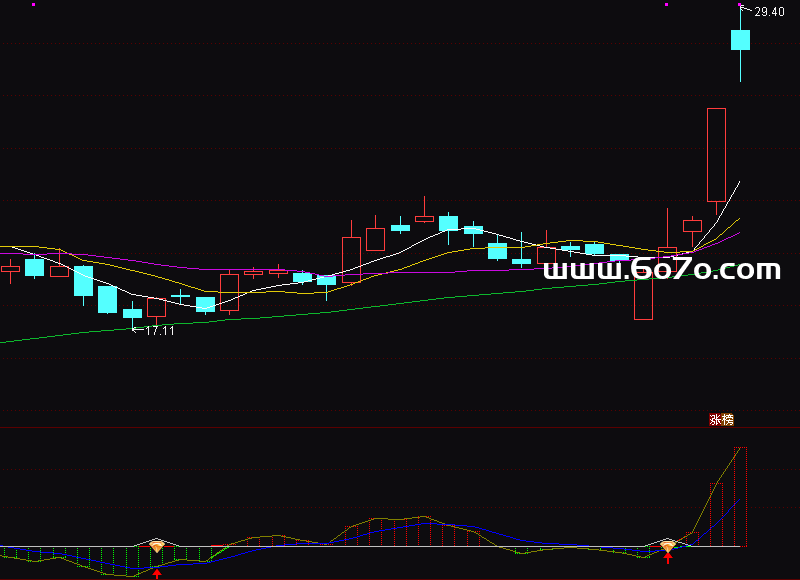The image size is (800, 580).
Task: Click the left red buy-signal arrow
Action: coord(157,573)
